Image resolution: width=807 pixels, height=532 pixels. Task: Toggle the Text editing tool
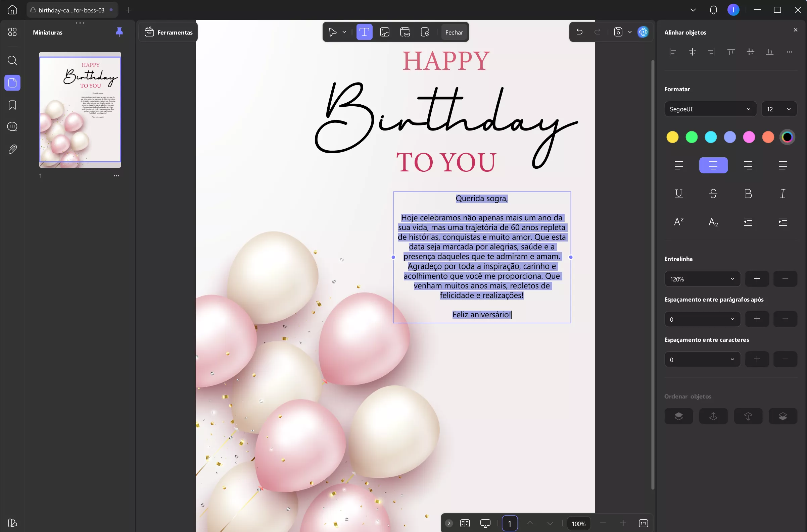coord(364,32)
